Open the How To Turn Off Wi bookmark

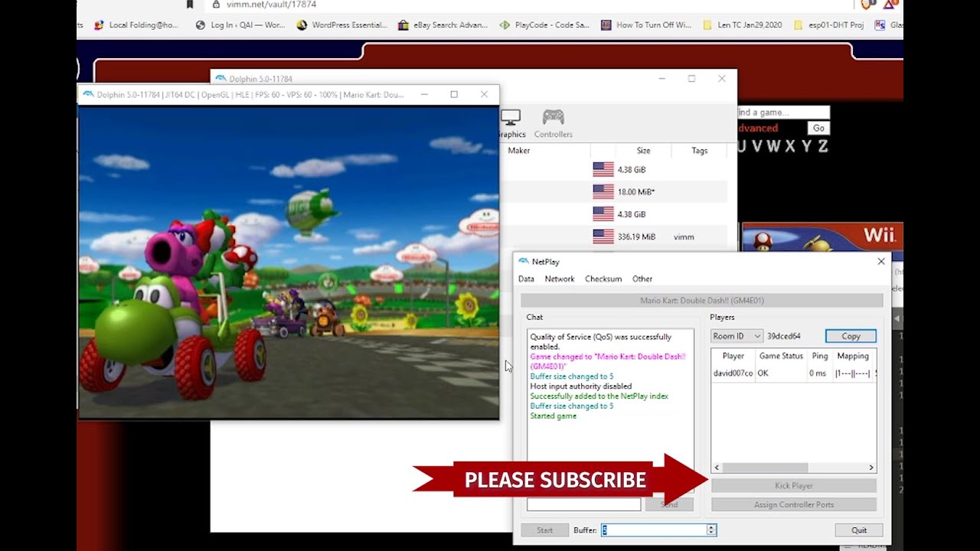point(647,24)
